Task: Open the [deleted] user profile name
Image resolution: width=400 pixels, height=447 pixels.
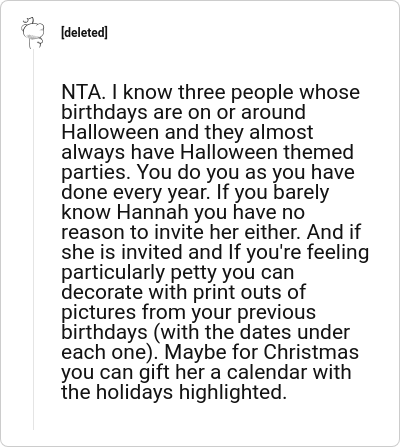Action: click(84, 33)
